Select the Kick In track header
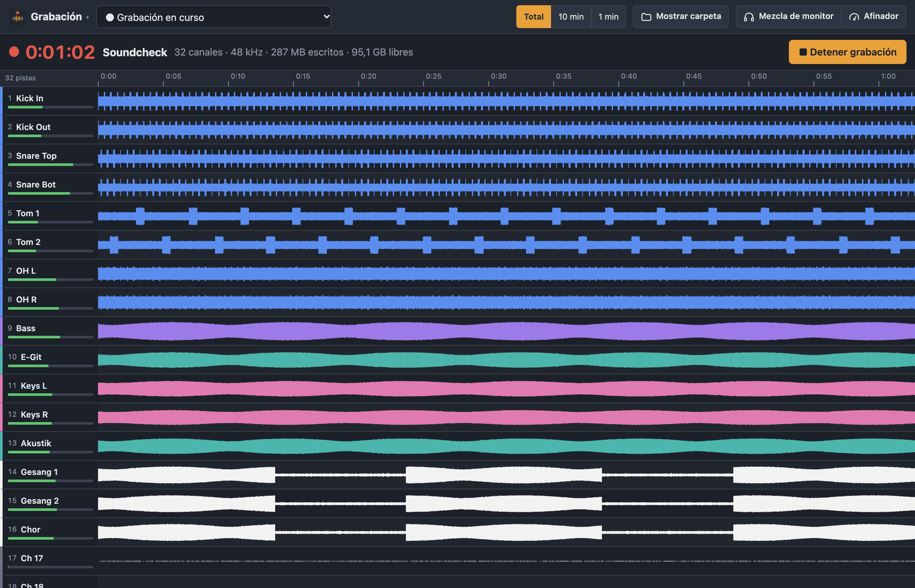Image resolution: width=915 pixels, height=588 pixels. tap(49, 101)
